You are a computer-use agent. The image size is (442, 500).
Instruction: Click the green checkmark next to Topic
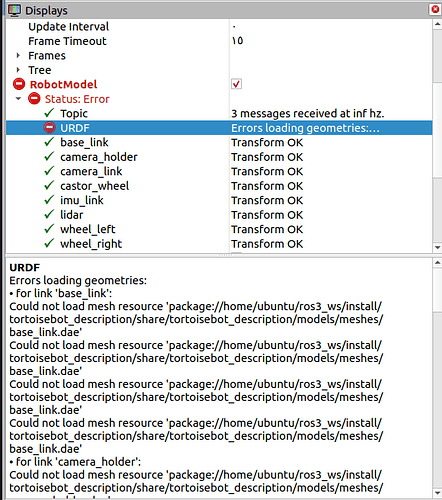[49, 113]
